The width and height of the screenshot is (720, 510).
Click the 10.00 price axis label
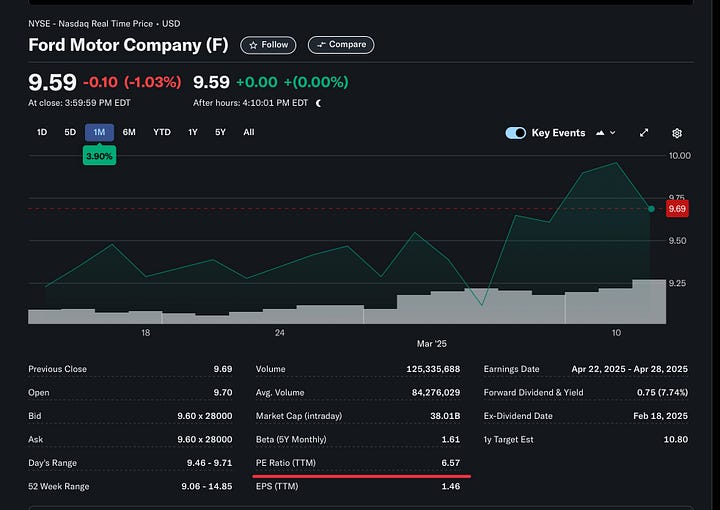click(680, 156)
